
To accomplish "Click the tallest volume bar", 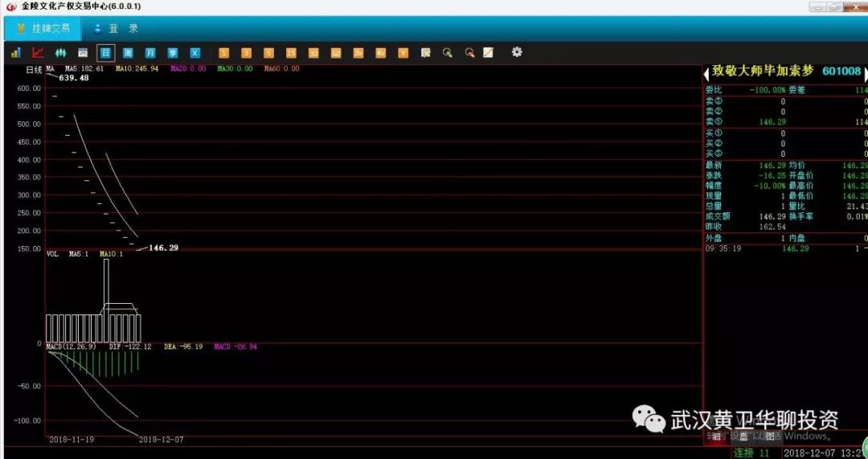I will (x=106, y=301).
